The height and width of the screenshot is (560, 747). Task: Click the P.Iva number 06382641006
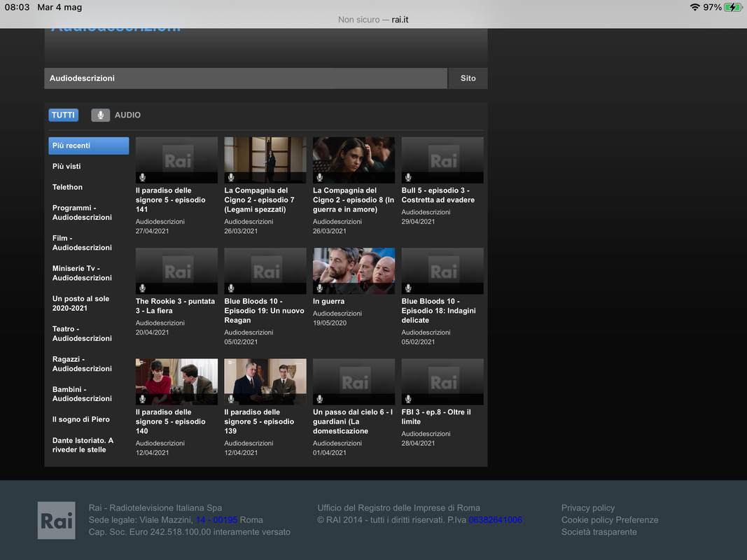click(496, 520)
